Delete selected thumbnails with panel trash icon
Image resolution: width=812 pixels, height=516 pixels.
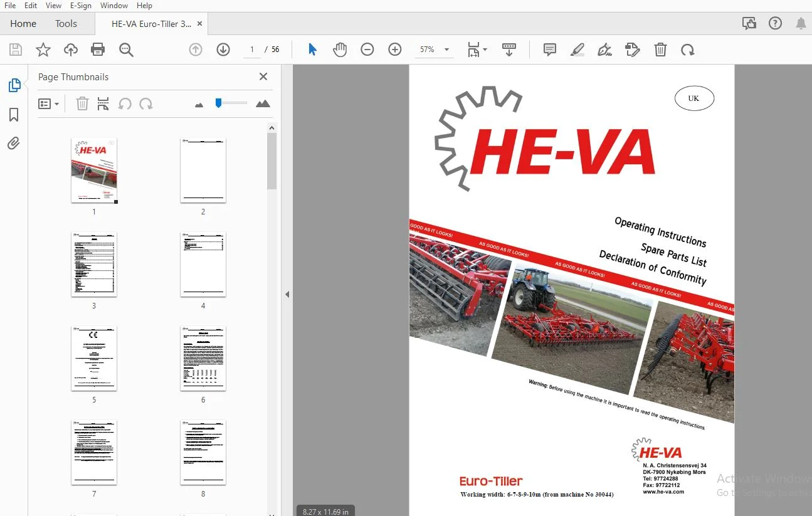(x=82, y=103)
